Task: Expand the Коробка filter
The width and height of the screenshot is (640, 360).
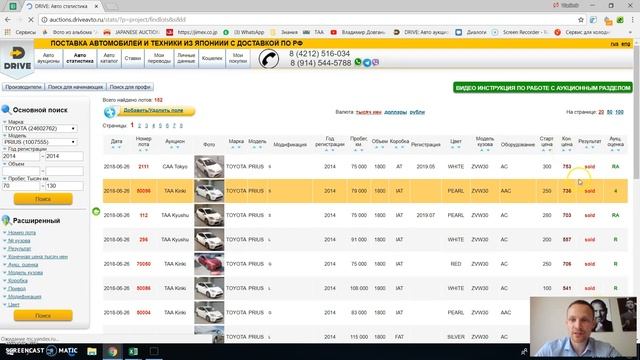Action: [18, 281]
